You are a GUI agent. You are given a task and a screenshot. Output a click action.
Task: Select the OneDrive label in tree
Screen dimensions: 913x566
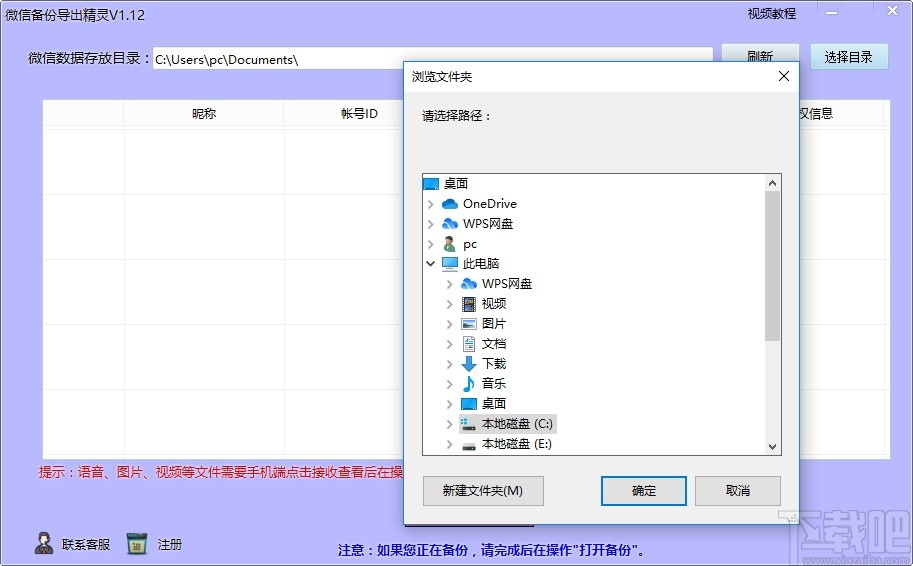[490, 204]
